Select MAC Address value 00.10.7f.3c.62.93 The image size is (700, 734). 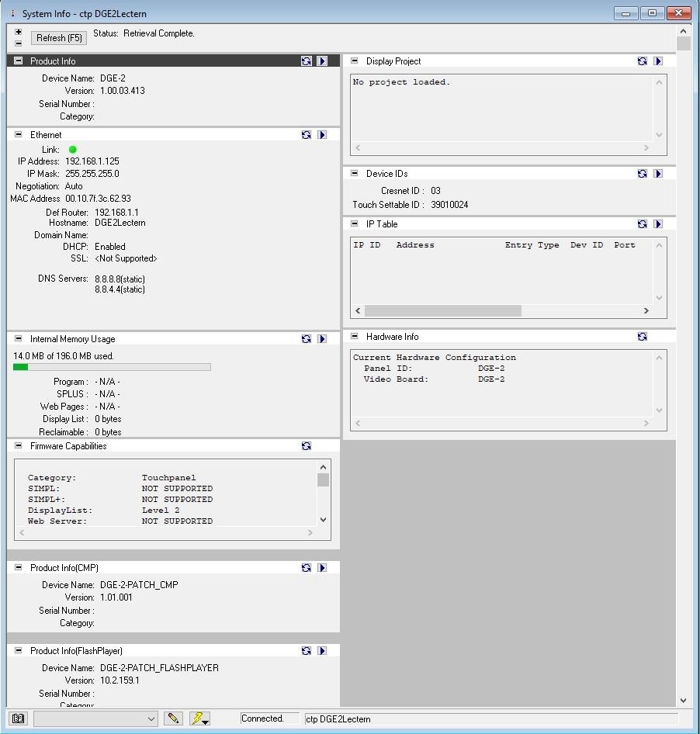[98, 199]
